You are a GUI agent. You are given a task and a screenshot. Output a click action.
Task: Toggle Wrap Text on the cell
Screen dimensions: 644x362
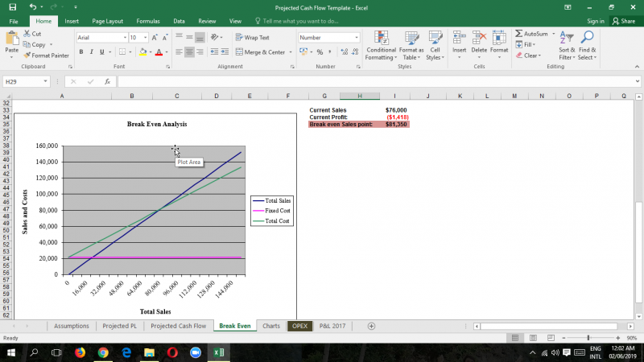click(253, 38)
